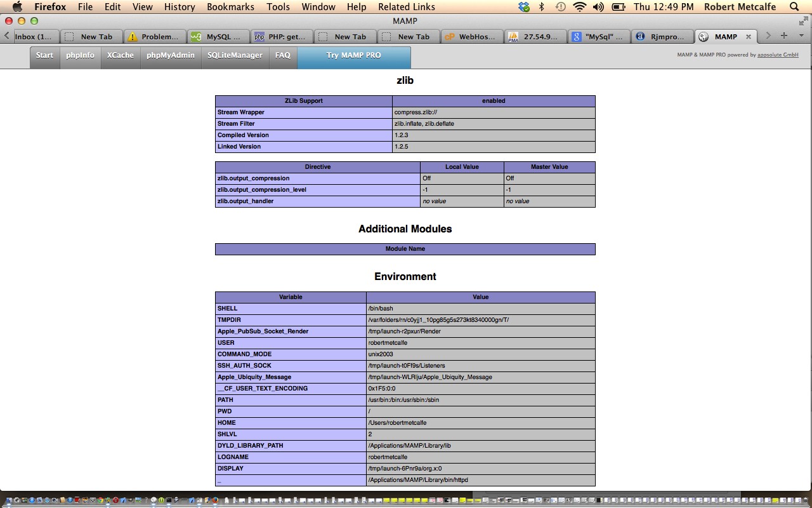The height and width of the screenshot is (508, 812).
Task: Select the Compiled Version 1.2.3 value
Action: 494,135
